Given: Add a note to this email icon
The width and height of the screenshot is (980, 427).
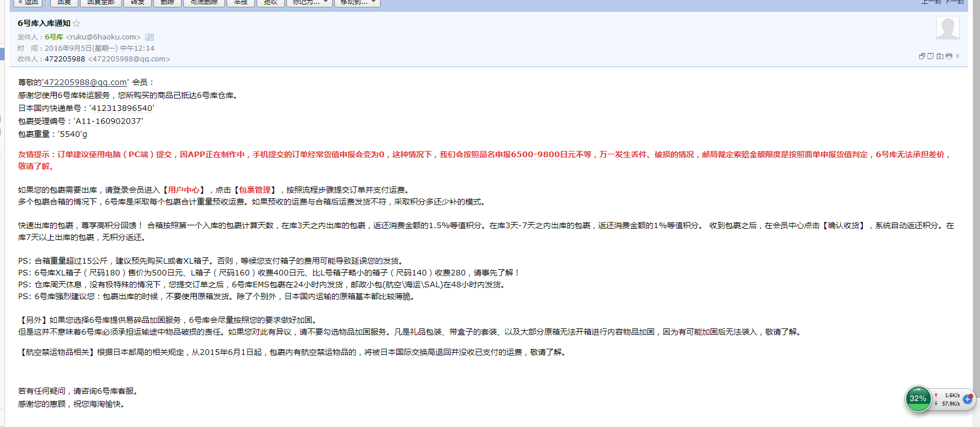Looking at the screenshot, I should [x=931, y=56].
